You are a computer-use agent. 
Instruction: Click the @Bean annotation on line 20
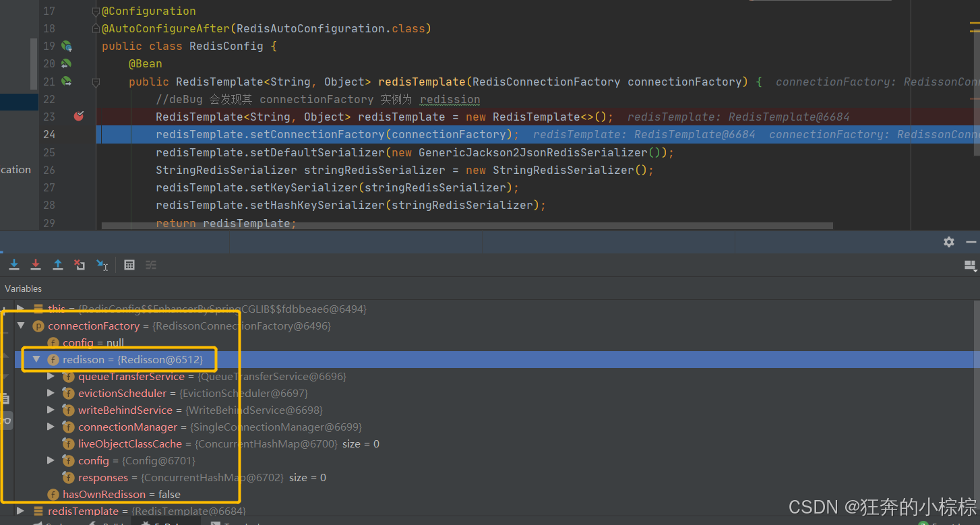(146, 64)
